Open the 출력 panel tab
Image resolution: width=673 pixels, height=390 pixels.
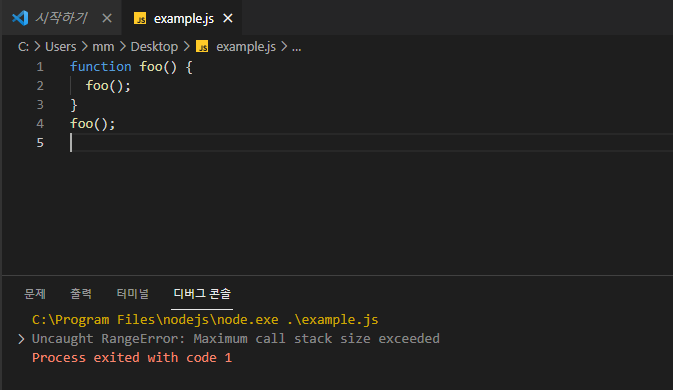pyautogui.click(x=81, y=294)
